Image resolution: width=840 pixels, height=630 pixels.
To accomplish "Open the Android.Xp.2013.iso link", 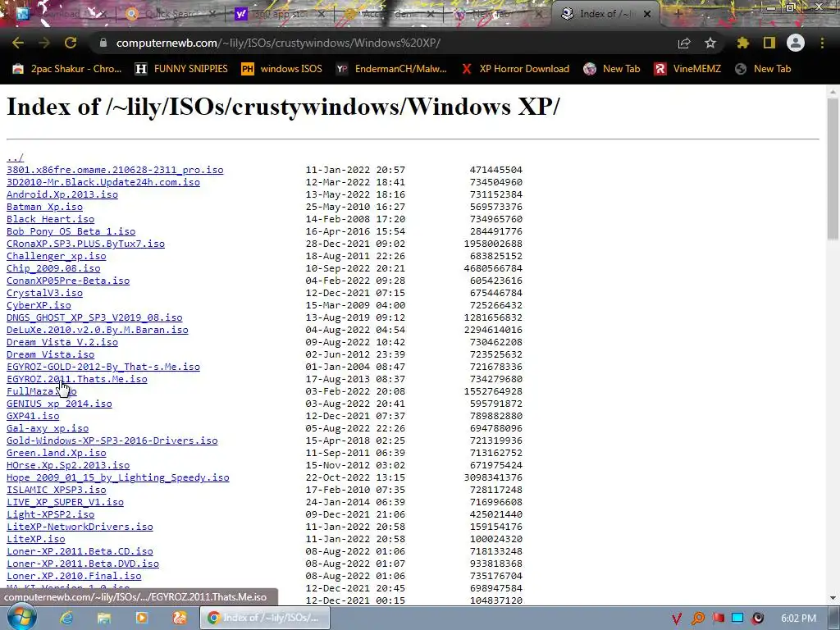I will pos(62,194).
